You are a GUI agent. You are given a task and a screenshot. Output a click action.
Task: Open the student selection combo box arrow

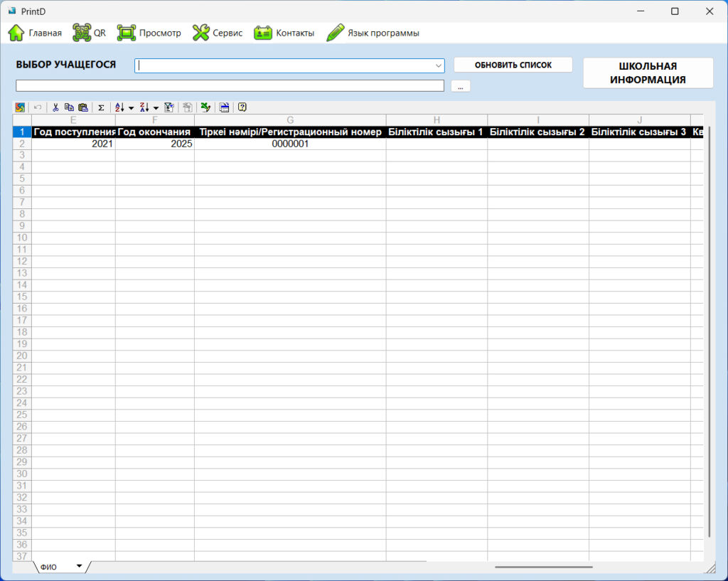coord(438,66)
